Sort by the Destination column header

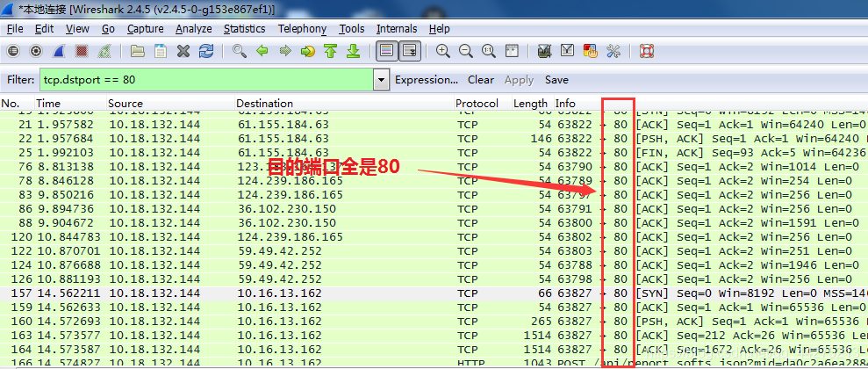point(344,103)
